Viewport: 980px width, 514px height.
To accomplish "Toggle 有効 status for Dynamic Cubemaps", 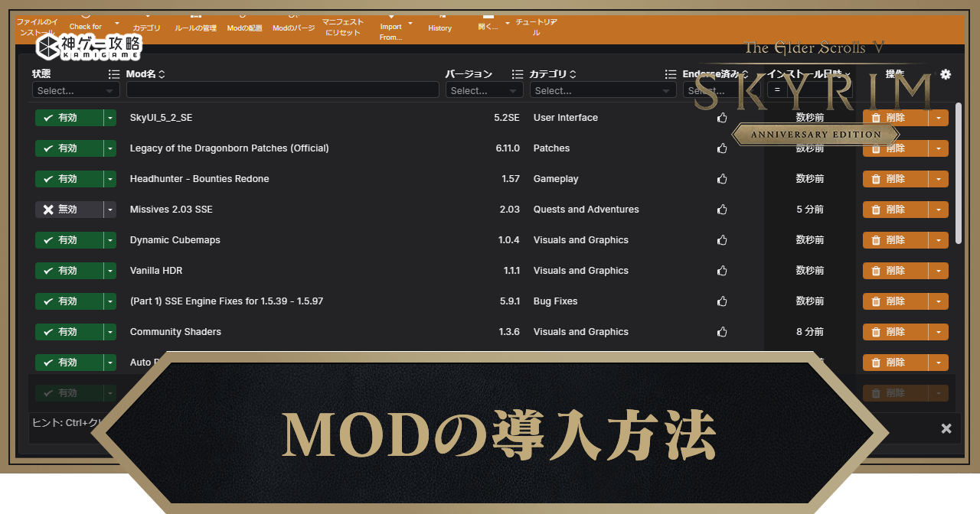I will (69, 240).
